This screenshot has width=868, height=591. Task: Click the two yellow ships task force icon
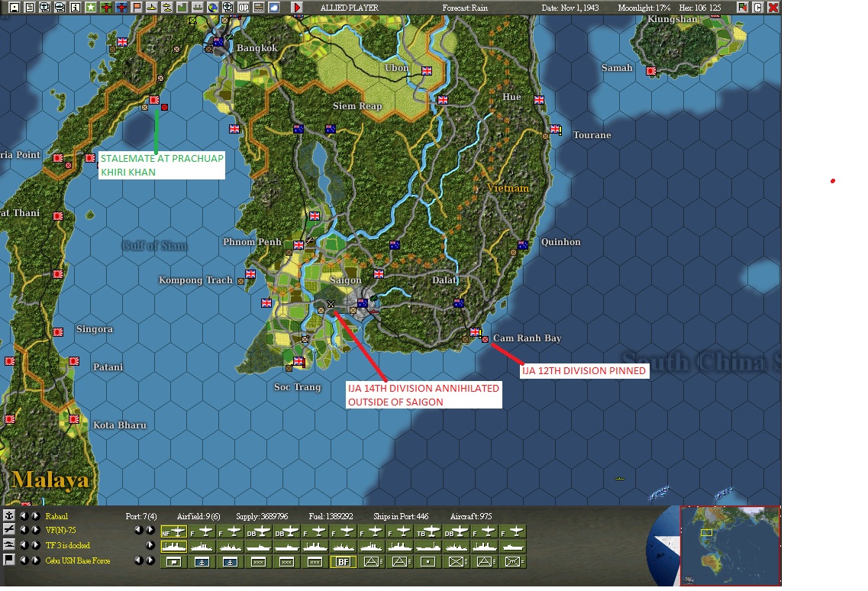point(166,7)
